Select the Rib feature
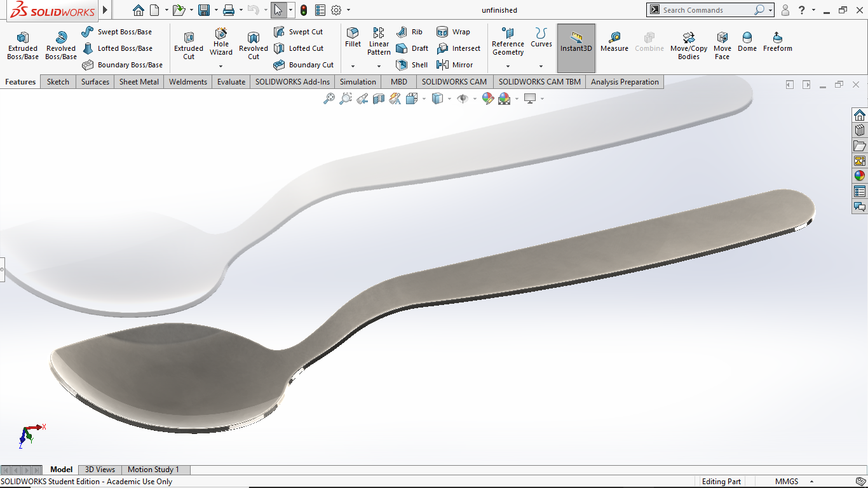868x488 pixels. tap(409, 32)
